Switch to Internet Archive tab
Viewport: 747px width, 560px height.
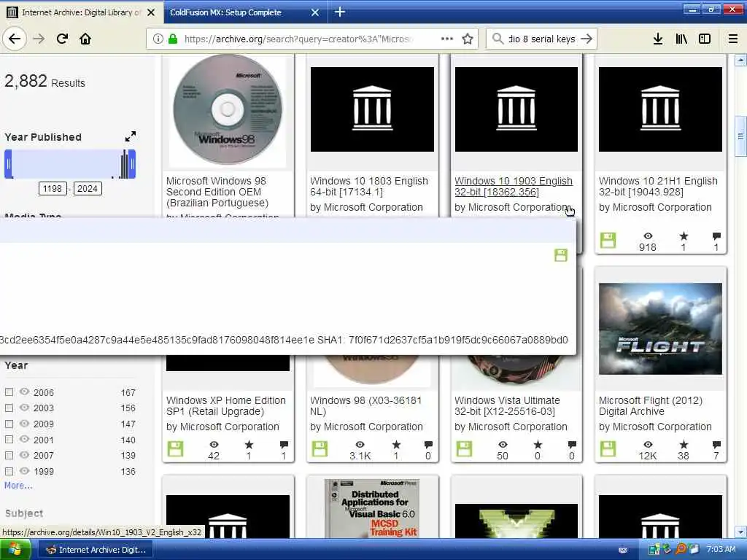coord(81,12)
